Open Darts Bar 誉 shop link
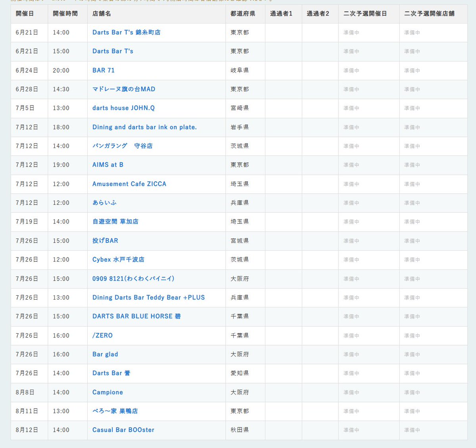 click(111, 373)
